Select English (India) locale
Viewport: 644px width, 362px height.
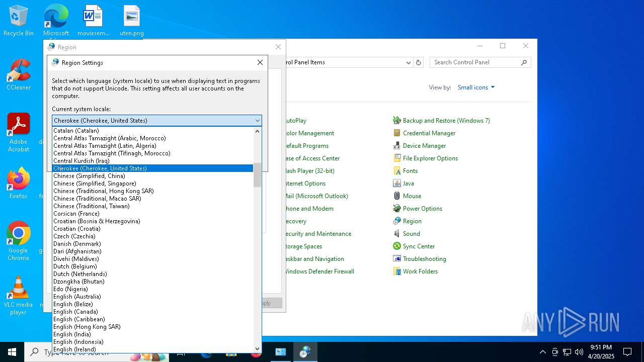pyautogui.click(x=153, y=334)
